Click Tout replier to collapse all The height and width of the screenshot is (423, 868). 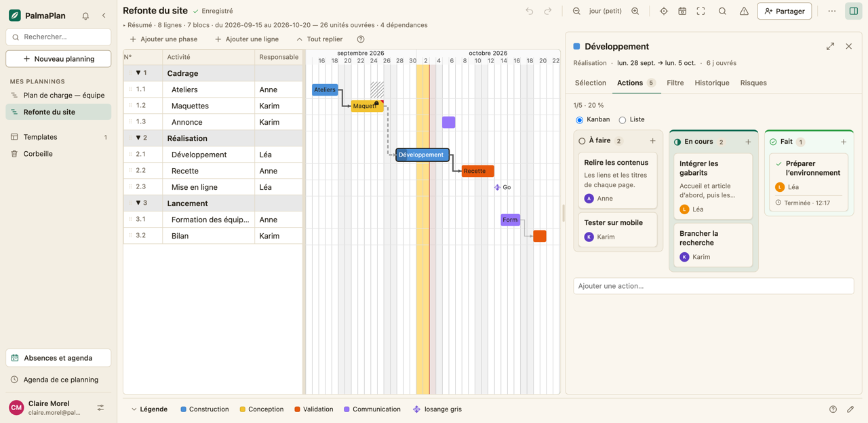[x=319, y=39]
